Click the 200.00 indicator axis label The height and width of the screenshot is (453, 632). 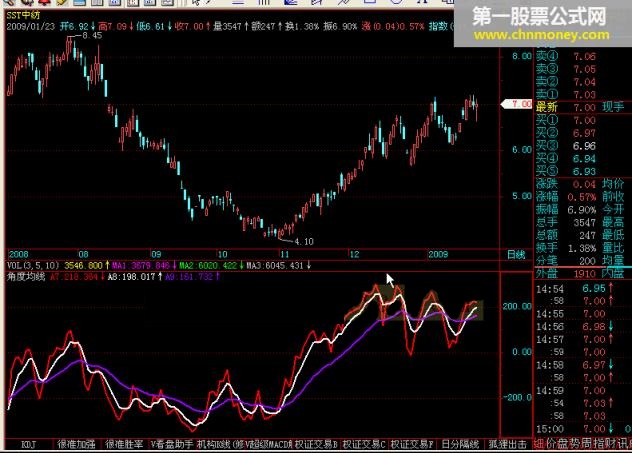[x=518, y=306]
